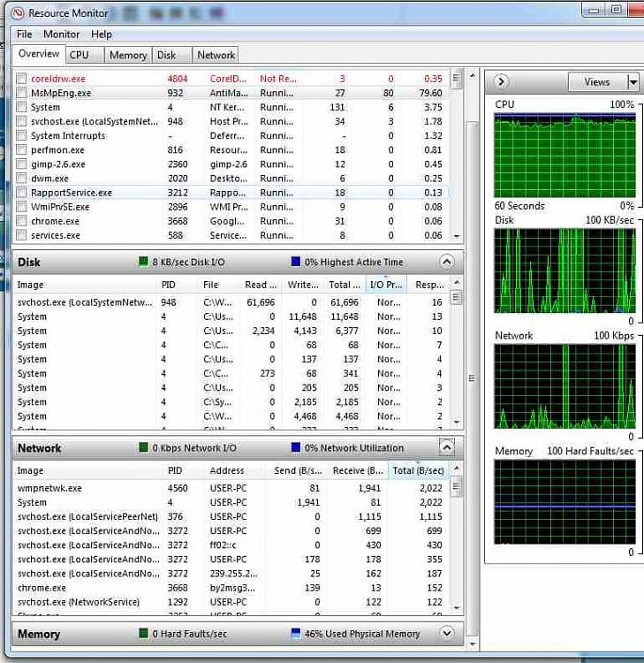644x663 pixels.
Task: Click the blue Network Utilization legend square
Action: 296,447
